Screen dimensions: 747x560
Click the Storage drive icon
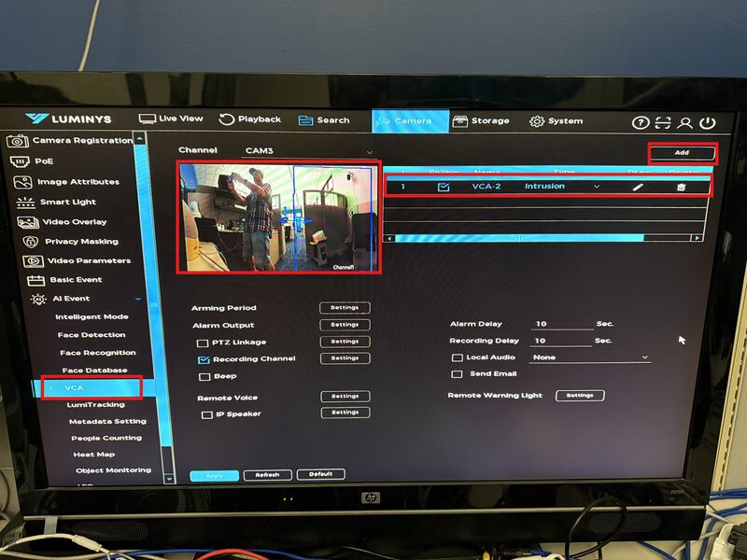tap(459, 121)
